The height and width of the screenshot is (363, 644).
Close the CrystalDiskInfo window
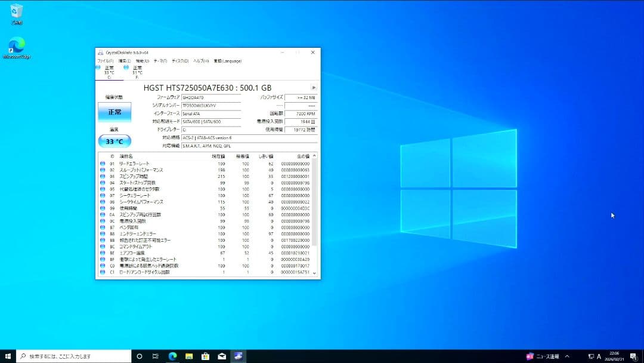click(313, 53)
